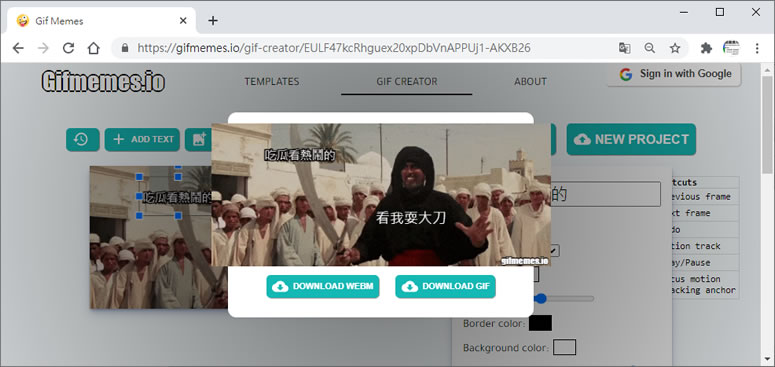Click DOWNLOAD WEBM button
Screen dimensions: 775x367
point(323,286)
